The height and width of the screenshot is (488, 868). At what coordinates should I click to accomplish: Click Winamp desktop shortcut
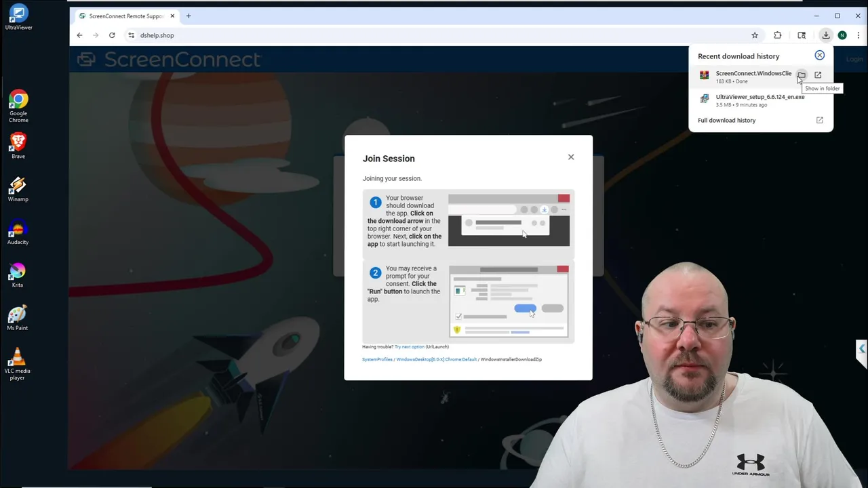point(18,189)
